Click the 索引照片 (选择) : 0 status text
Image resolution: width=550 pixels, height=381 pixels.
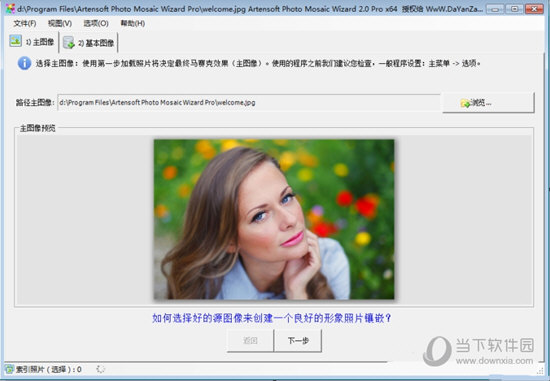pos(49,369)
